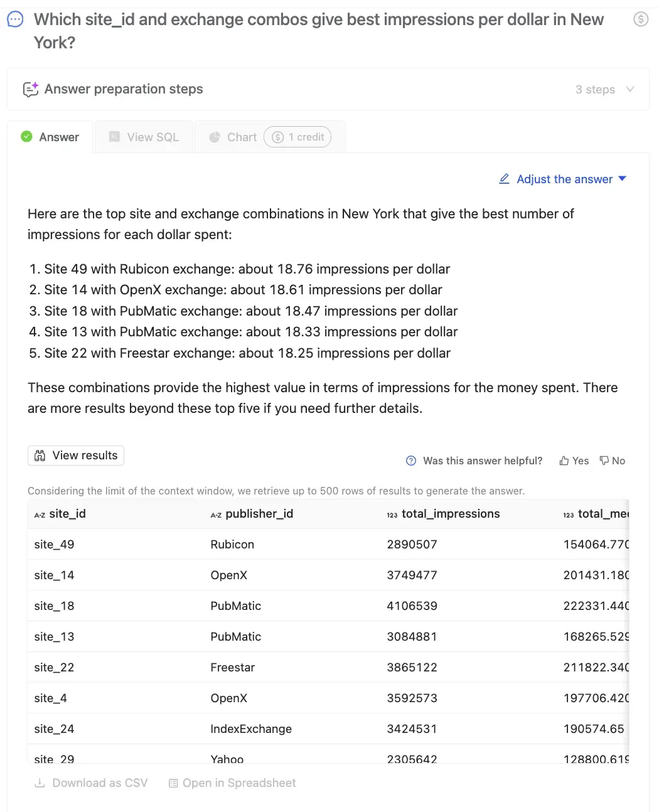Click the Download as CSV icon
Viewport: 659px width, 812px height.
pyautogui.click(x=40, y=783)
